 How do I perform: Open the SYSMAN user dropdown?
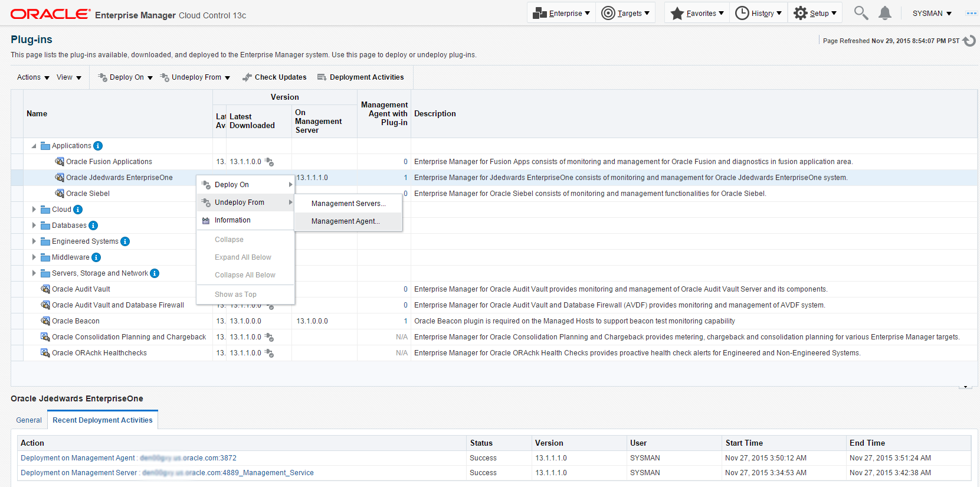pyautogui.click(x=932, y=13)
